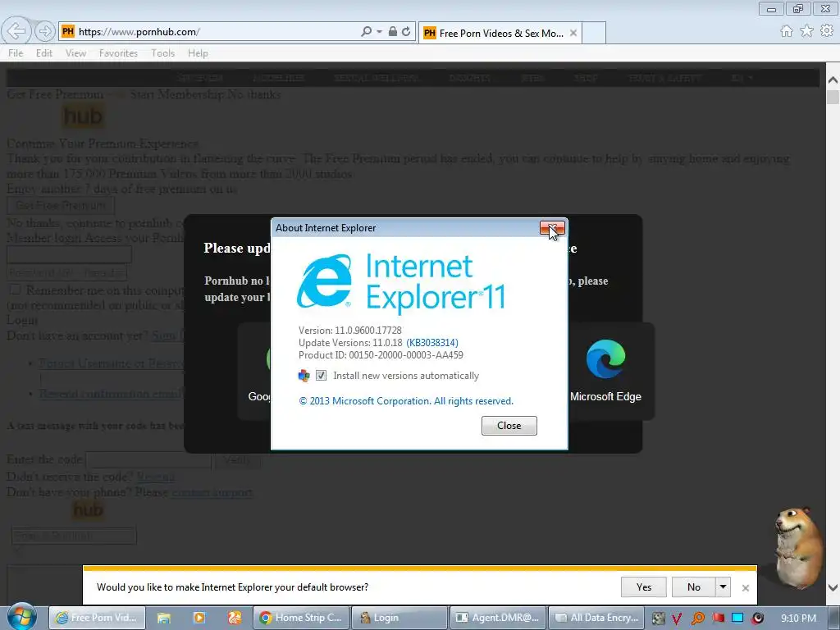Click the shield icon beside auto-install option
This screenshot has width=840, height=630.
tap(304, 376)
